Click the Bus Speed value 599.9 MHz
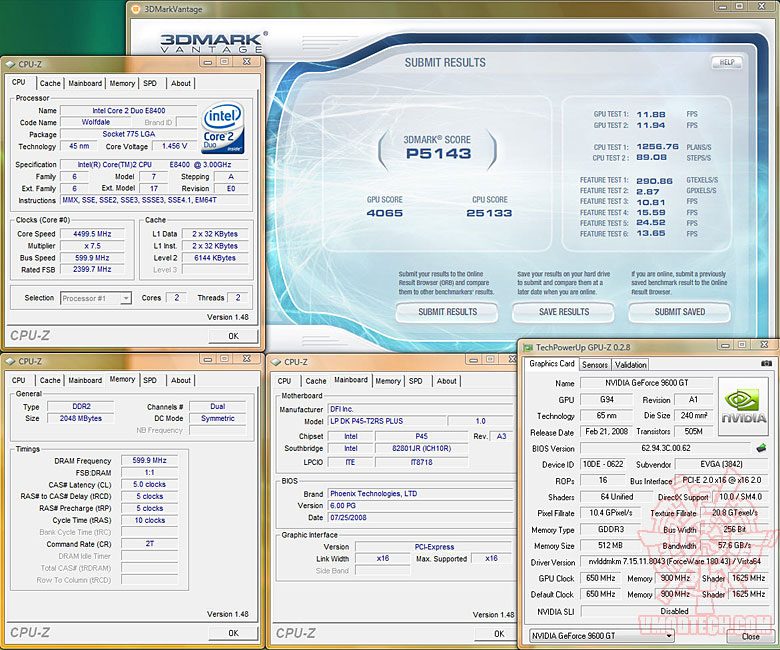 (92, 258)
